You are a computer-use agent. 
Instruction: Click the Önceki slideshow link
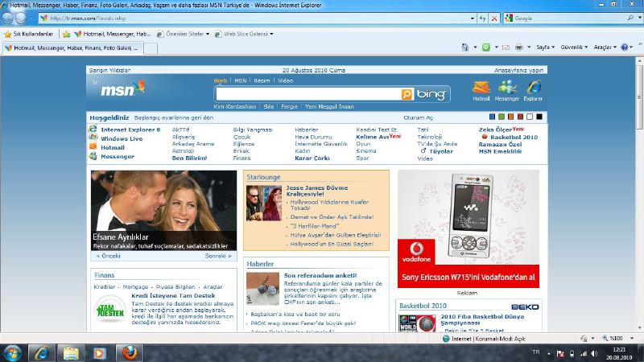[109, 256]
